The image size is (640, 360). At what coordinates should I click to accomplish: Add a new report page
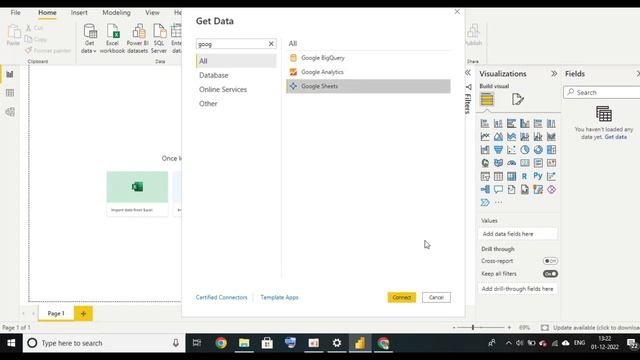pos(83,313)
